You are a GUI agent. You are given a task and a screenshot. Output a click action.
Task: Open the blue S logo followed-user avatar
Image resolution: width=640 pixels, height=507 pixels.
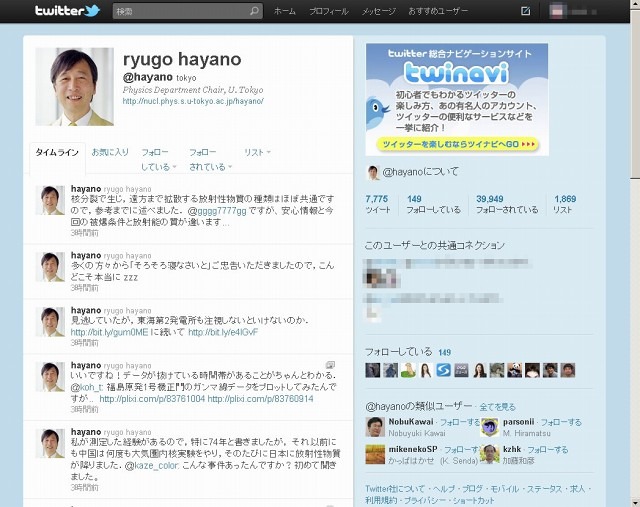click(x=443, y=370)
